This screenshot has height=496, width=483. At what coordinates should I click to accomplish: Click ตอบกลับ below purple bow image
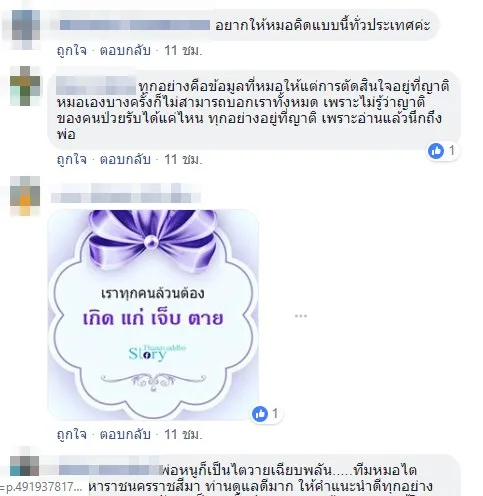pos(125,434)
